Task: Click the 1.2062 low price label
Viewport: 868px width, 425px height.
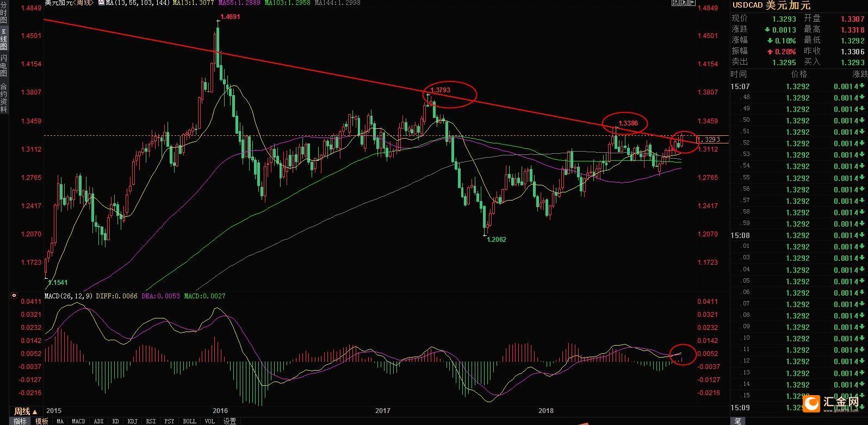Action: 496,239
